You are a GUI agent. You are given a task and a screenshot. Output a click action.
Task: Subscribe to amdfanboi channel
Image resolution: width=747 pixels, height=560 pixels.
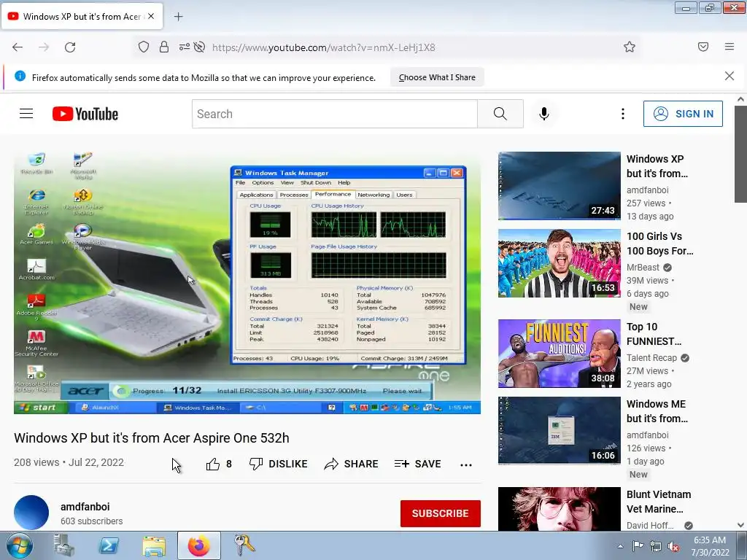(x=440, y=513)
